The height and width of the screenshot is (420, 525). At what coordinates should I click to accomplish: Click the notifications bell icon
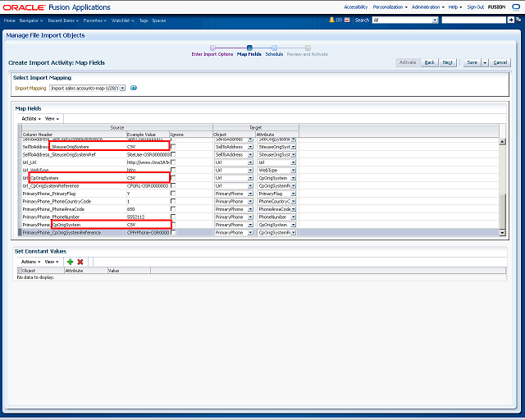point(331,19)
